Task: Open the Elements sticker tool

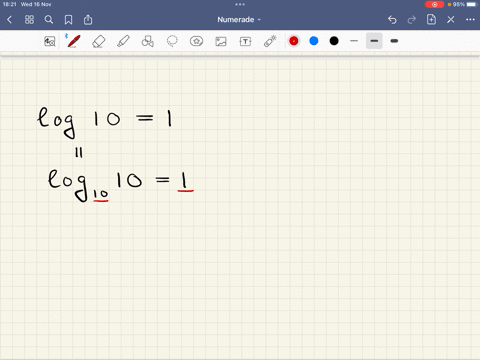Action: 196,41
